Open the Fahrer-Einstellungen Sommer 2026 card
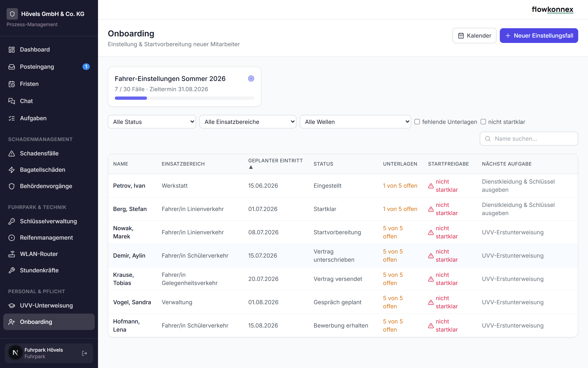Viewport: 588px width, 368px height. (184, 87)
